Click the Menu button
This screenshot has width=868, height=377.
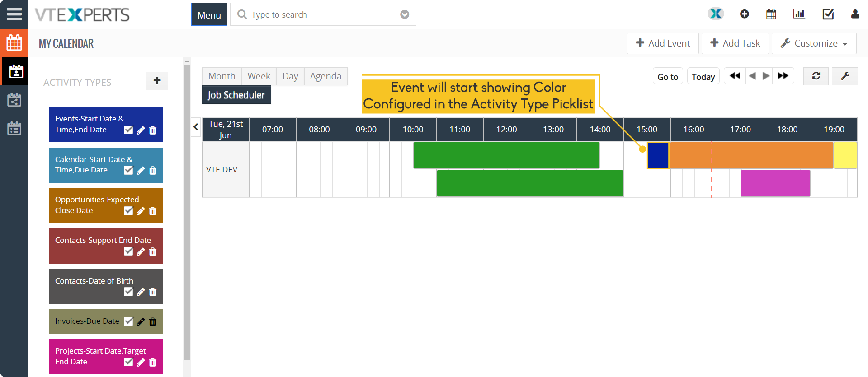coord(209,15)
